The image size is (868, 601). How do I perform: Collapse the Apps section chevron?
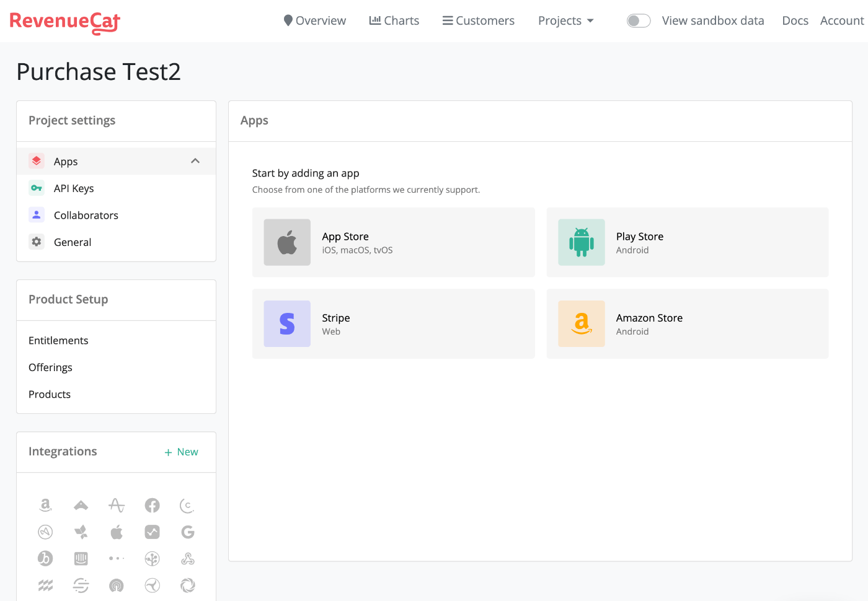point(195,161)
